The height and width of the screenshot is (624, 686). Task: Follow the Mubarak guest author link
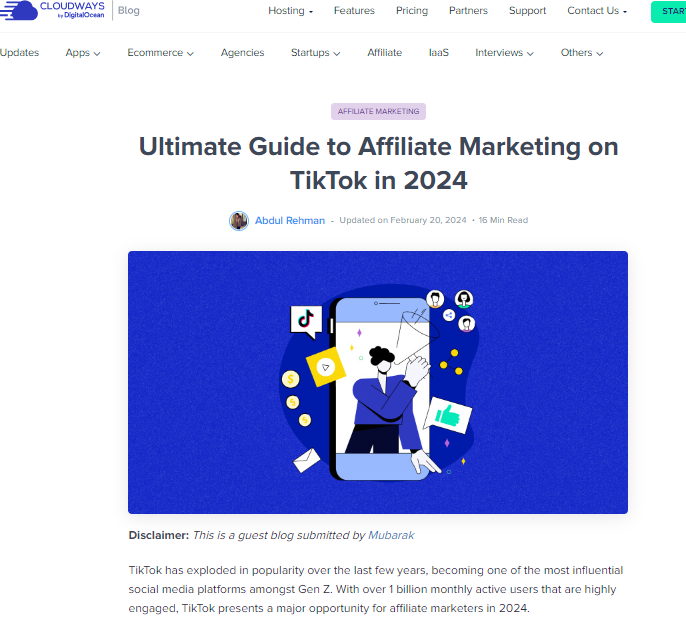(391, 535)
